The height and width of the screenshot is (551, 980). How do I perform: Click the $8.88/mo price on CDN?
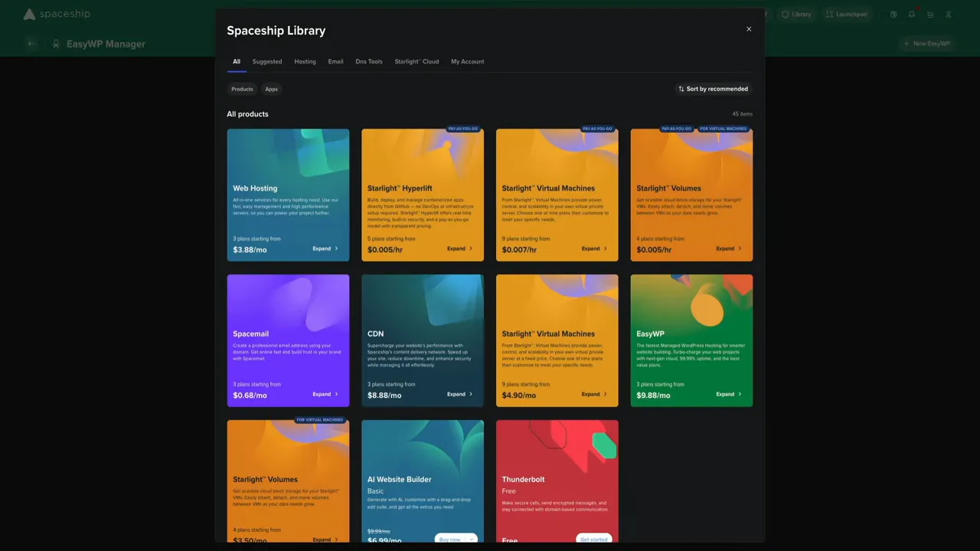point(384,395)
